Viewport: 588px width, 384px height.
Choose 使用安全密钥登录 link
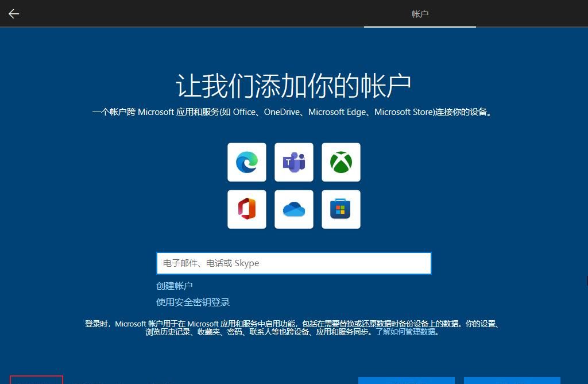click(193, 302)
